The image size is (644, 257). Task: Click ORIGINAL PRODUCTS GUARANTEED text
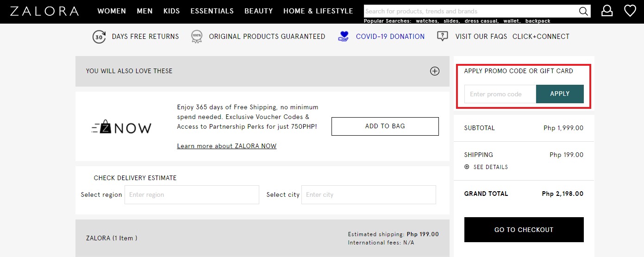tap(267, 37)
